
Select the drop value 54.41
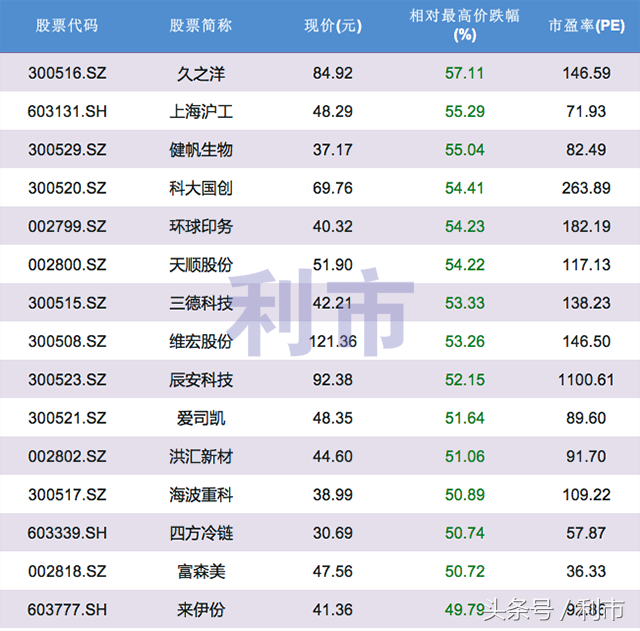pyautogui.click(x=464, y=188)
